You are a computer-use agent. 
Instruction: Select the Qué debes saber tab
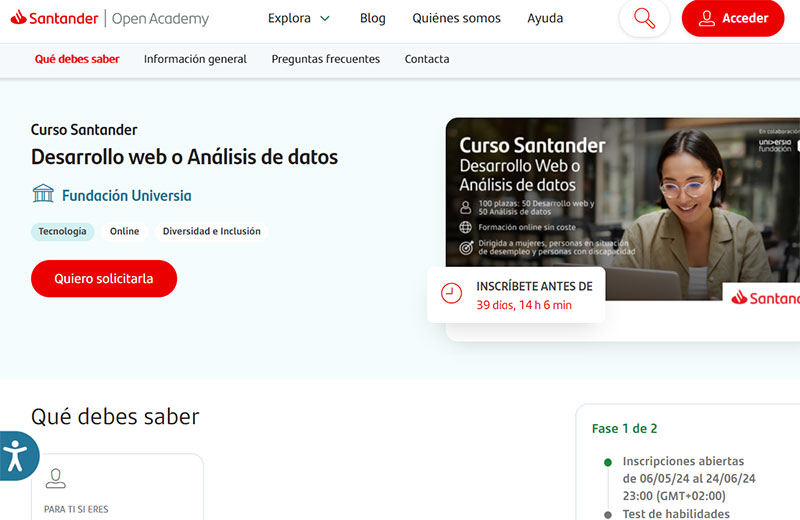[77, 59]
